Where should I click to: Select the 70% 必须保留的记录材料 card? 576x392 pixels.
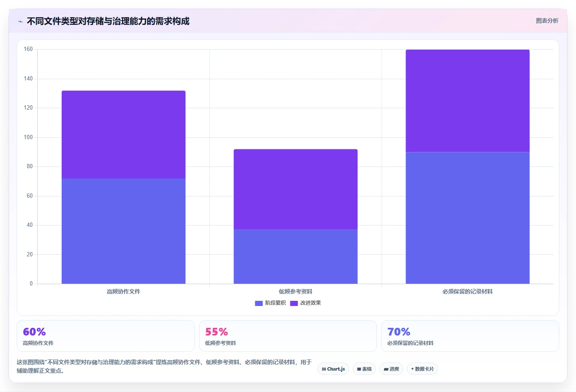click(x=470, y=336)
